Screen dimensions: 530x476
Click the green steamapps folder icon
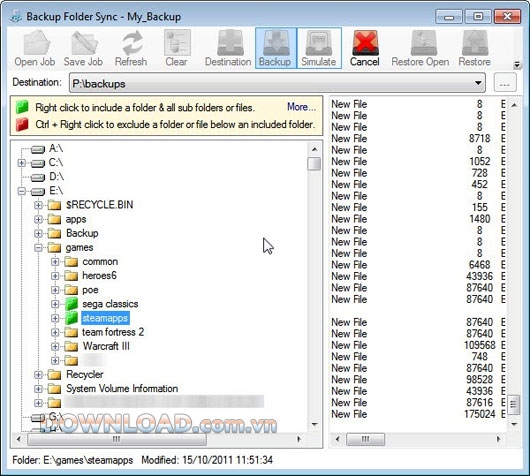[71, 318]
